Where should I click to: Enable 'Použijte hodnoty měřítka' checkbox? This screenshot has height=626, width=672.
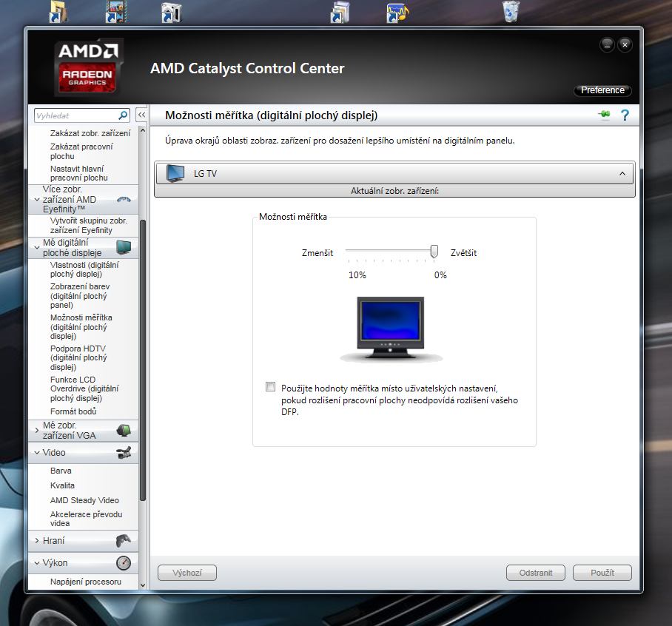(270, 387)
